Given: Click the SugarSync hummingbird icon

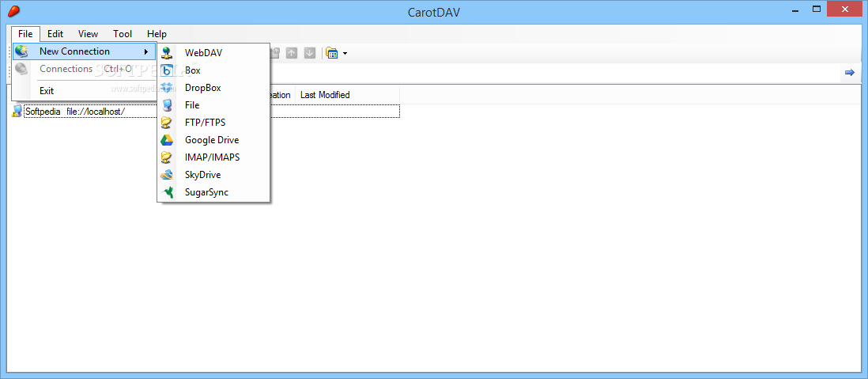Looking at the screenshot, I should pyautogui.click(x=167, y=192).
